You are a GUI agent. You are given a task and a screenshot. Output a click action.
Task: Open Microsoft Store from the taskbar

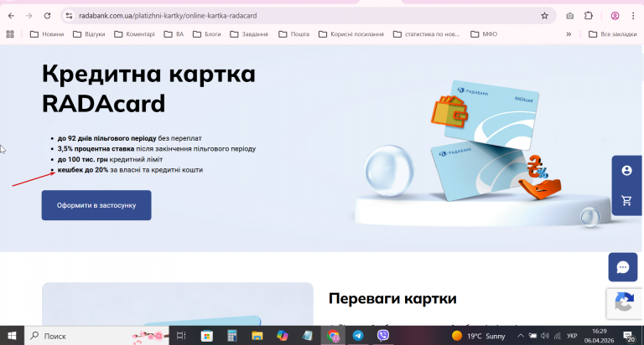pyautogui.click(x=206, y=336)
